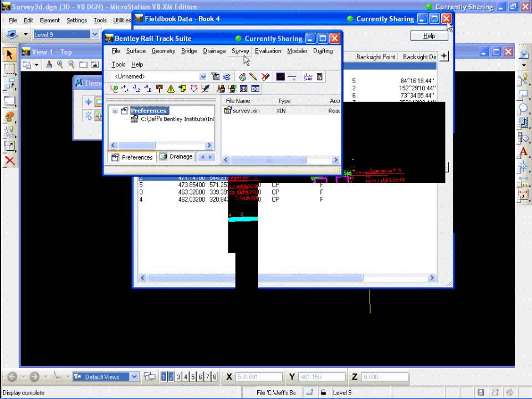Click the X coordinate input field
Image resolution: width=532 pixels, height=399 pixels.
[259, 377]
